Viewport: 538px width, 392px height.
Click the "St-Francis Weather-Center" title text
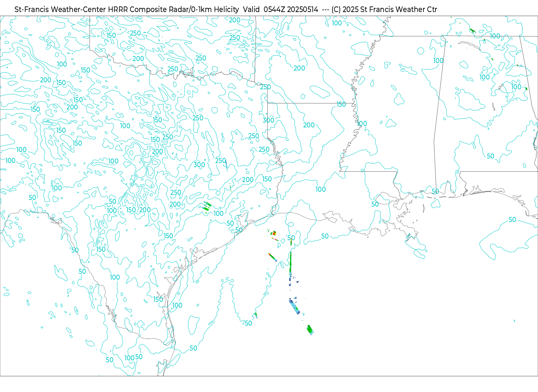click(60, 10)
